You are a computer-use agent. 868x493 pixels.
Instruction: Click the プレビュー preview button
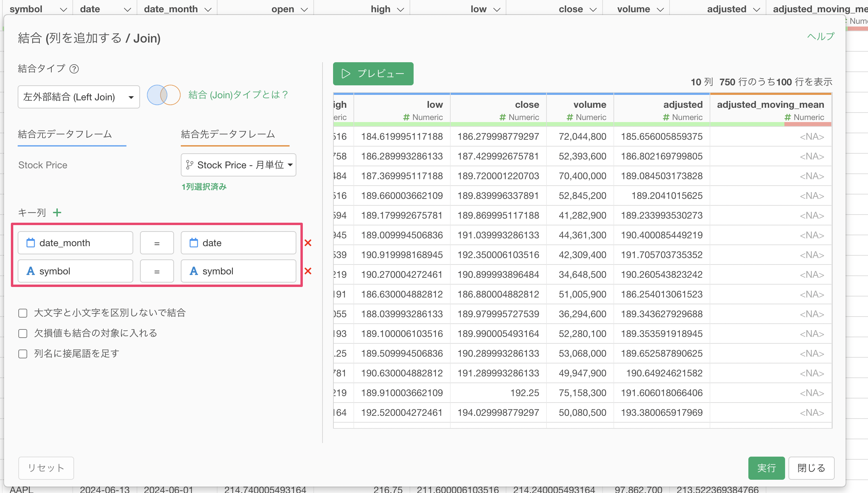373,73
